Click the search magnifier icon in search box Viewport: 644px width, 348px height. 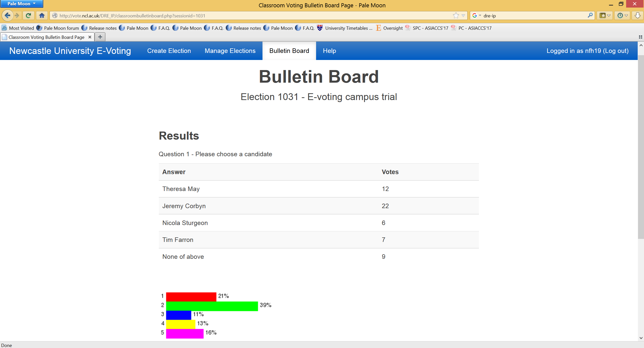coord(590,16)
